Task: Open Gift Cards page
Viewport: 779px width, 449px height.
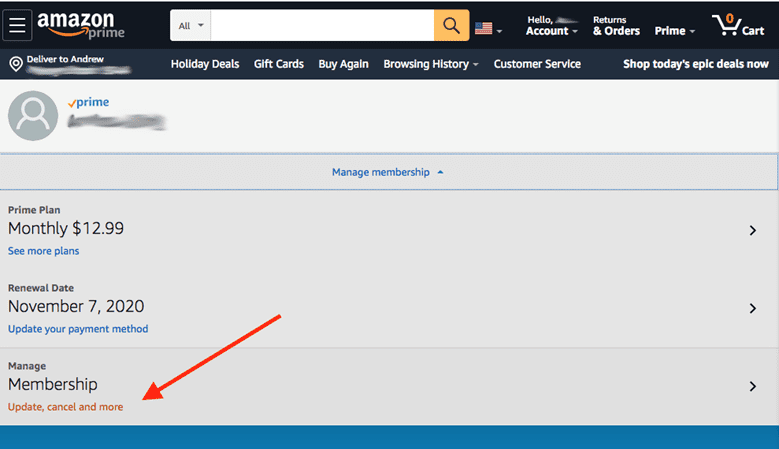Action: click(279, 64)
